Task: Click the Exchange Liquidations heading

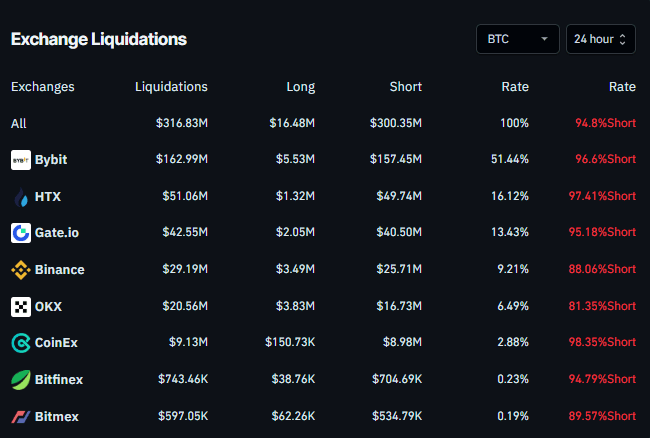Action: (98, 39)
